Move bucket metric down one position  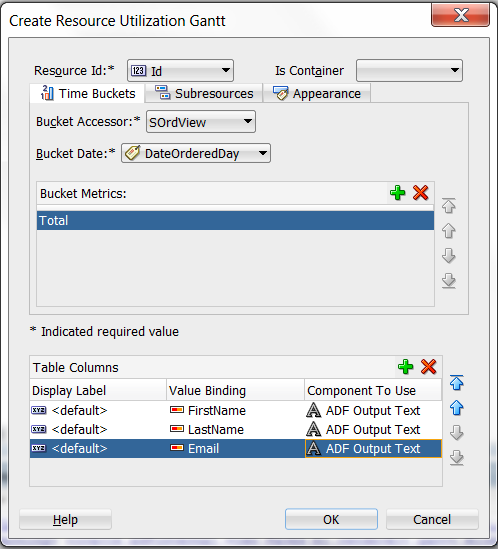pyautogui.click(x=449, y=256)
